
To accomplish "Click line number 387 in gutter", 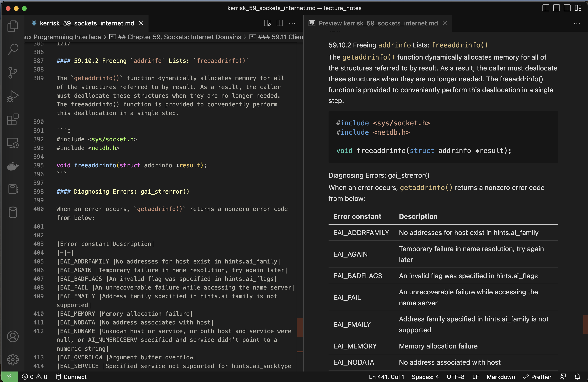I will [39, 61].
